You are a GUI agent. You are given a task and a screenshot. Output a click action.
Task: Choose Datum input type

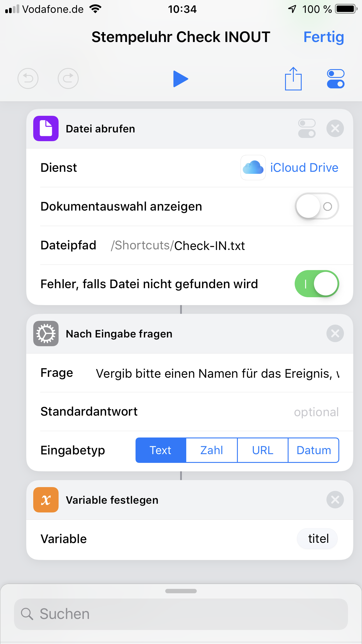[x=314, y=450]
